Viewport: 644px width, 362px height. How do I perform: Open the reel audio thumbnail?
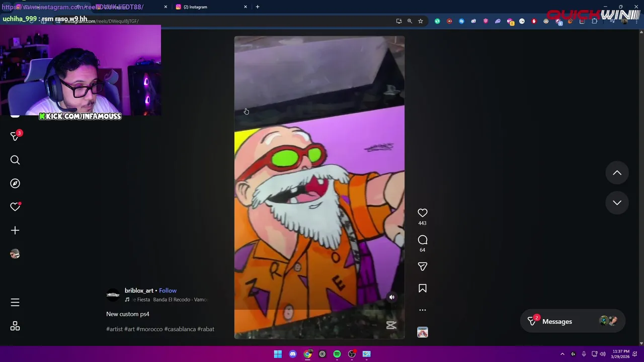tap(423, 332)
